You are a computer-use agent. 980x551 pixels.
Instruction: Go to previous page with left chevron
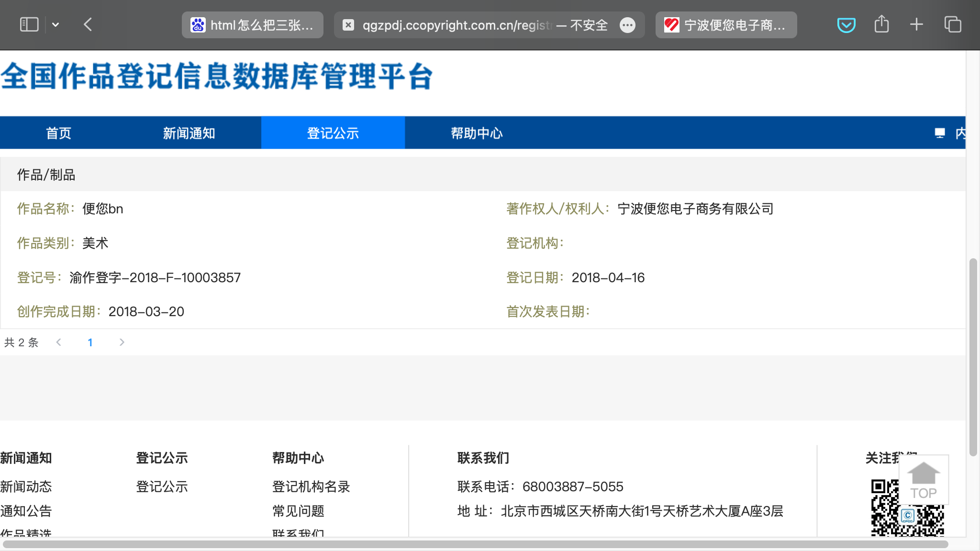[x=59, y=342]
